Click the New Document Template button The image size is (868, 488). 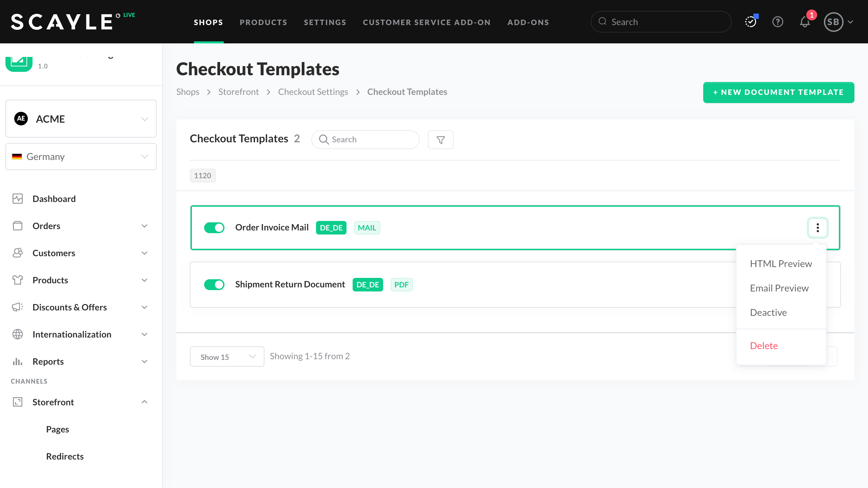point(778,93)
